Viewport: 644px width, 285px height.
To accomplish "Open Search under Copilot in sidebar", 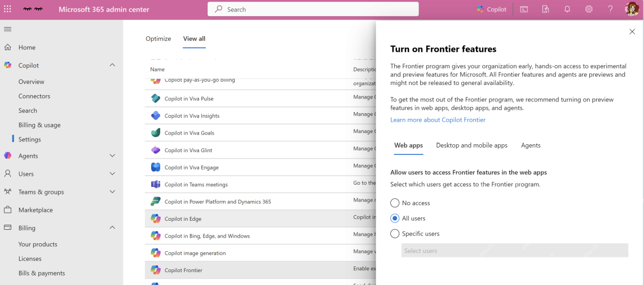I will [28, 110].
